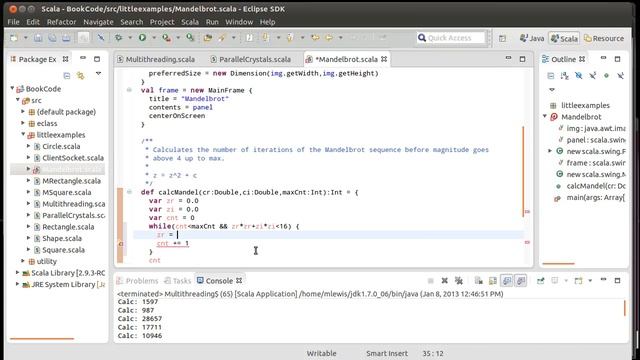640x360 pixels.
Task: Toggle fold marker beside def calcMandel line
Action: 129,191
